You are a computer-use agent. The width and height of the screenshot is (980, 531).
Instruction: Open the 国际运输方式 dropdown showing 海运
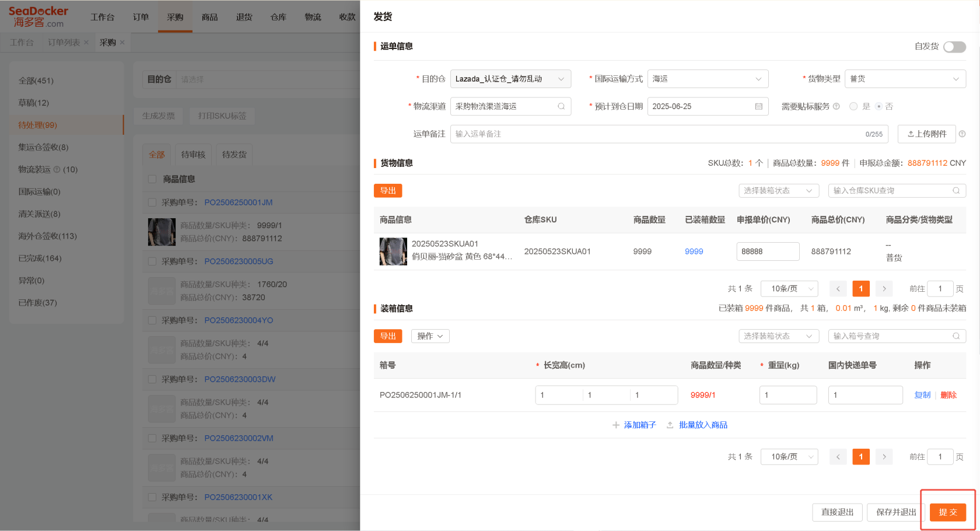(x=708, y=79)
